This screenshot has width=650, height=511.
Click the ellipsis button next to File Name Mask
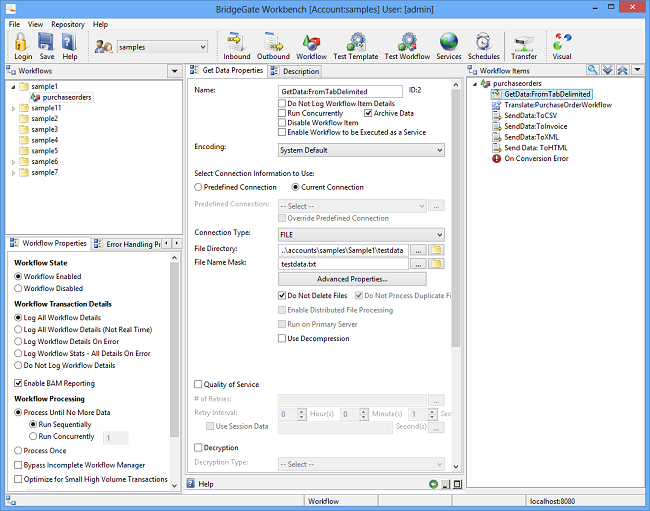tap(418, 264)
